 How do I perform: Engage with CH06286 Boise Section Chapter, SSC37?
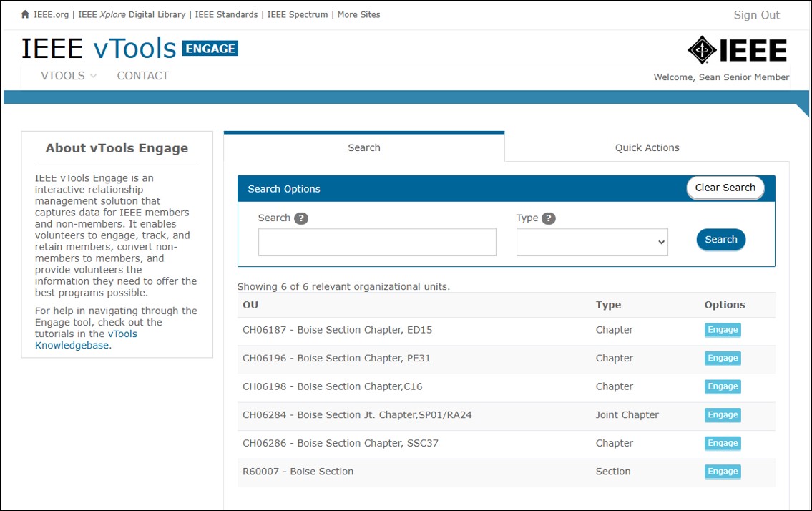pos(723,443)
